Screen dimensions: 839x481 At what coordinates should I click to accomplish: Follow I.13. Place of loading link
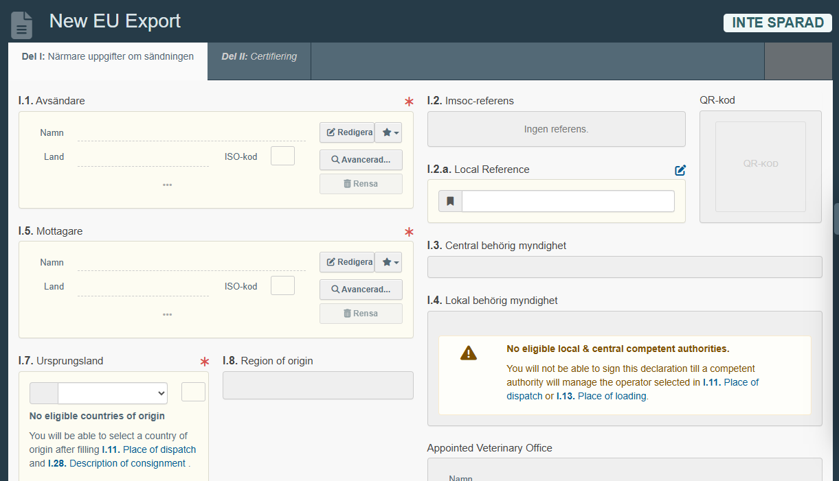(x=601, y=396)
